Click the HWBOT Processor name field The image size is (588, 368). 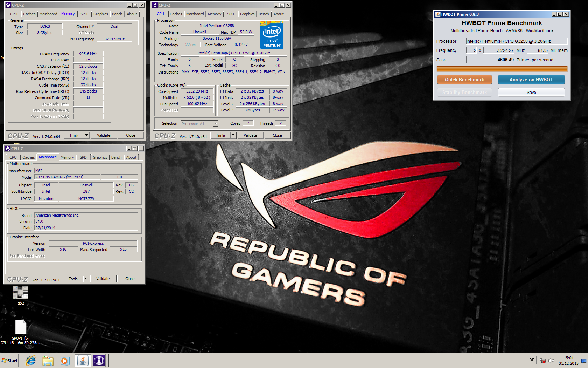(516, 41)
